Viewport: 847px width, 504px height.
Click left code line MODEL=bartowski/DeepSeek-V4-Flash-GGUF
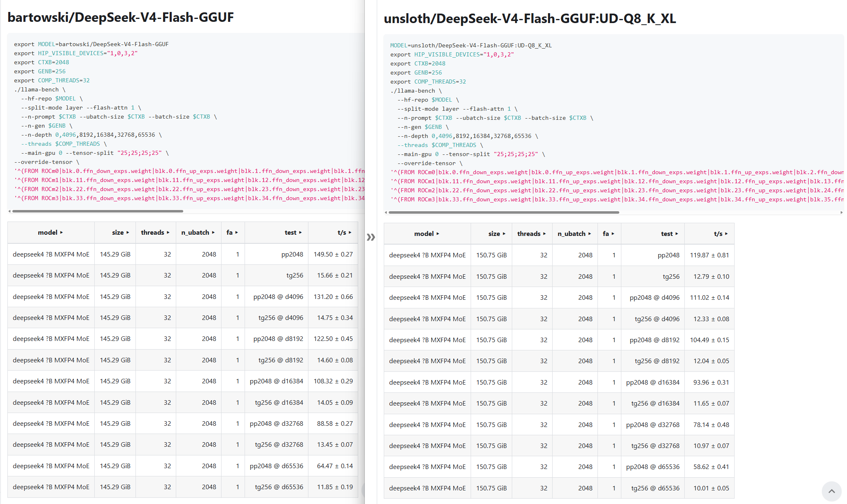(91, 44)
